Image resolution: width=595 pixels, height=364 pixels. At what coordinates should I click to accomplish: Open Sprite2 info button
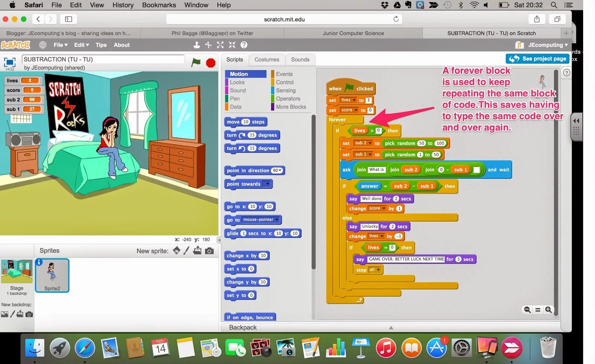[39, 262]
